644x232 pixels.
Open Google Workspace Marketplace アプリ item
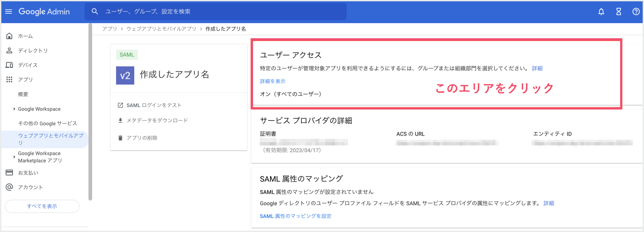pyautogui.click(x=40, y=157)
